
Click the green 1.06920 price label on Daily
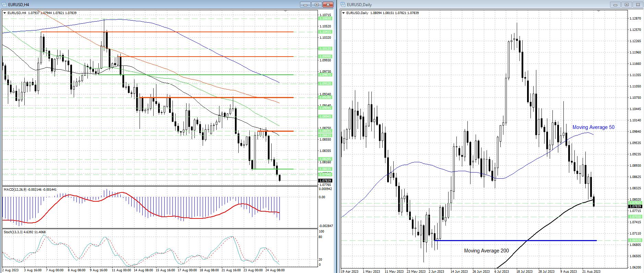point(635,240)
